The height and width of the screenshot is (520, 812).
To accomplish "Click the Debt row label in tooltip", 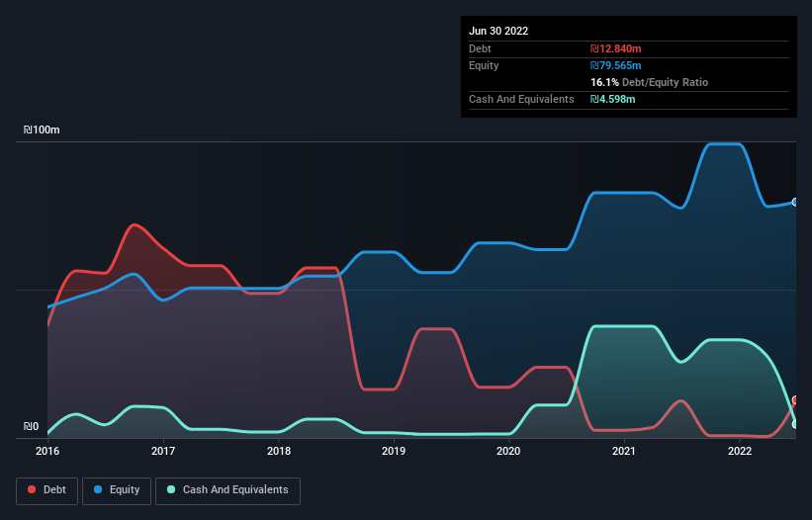I will [480, 48].
